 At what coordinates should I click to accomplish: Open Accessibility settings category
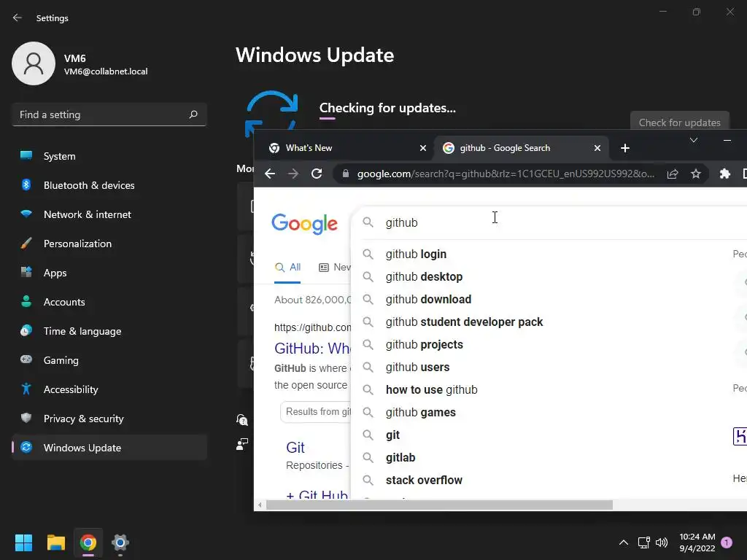click(x=109, y=389)
